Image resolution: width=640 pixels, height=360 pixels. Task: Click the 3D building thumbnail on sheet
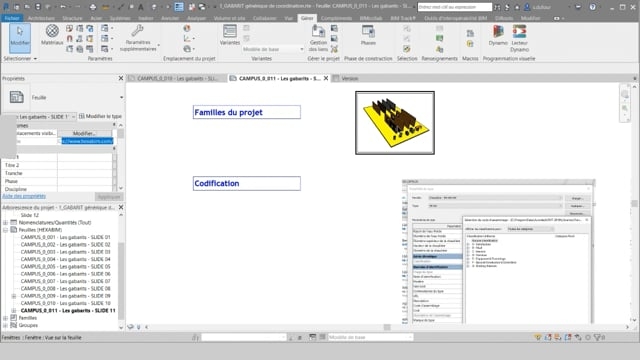coord(395,123)
